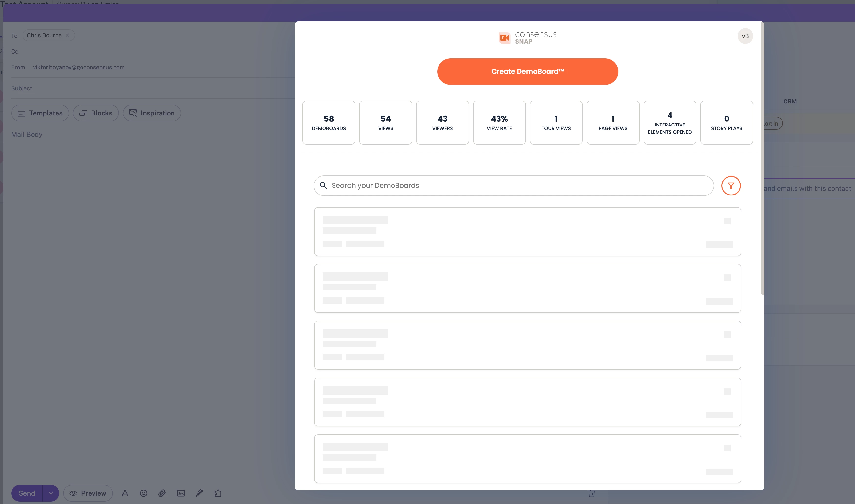Click the third loading DemoBoard card
The height and width of the screenshot is (504, 855).
point(528,345)
